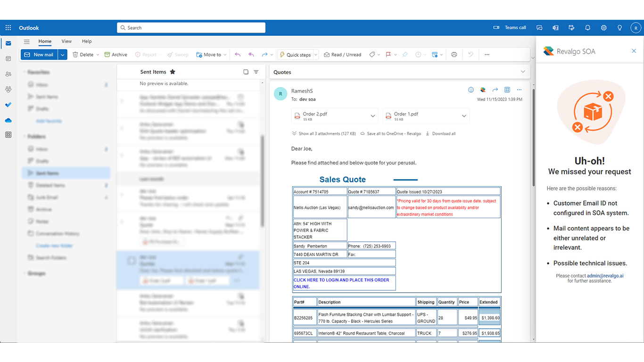Click the Forward arrow in ribbon
This screenshot has height=362, width=644.
(x=264, y=55)
